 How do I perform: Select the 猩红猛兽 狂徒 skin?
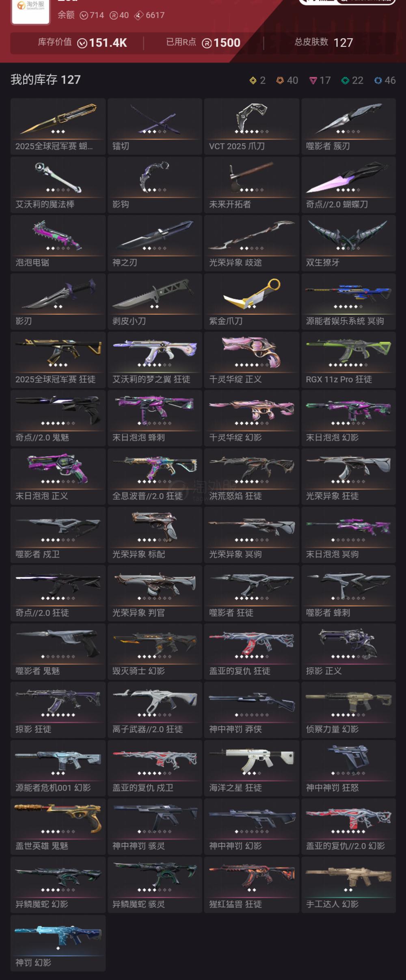pos(252,885)
